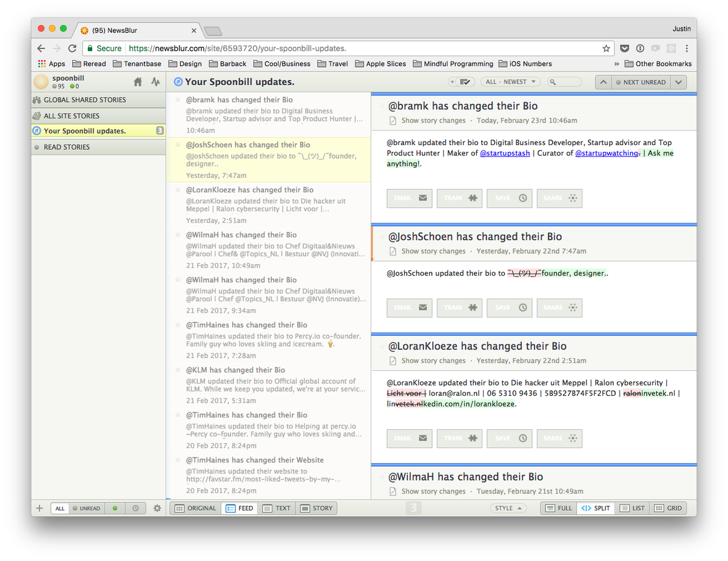Share the @LoranKloeze story
This screenshot has width=728, height=561.
pyautogui.click(x=559, y=438)
